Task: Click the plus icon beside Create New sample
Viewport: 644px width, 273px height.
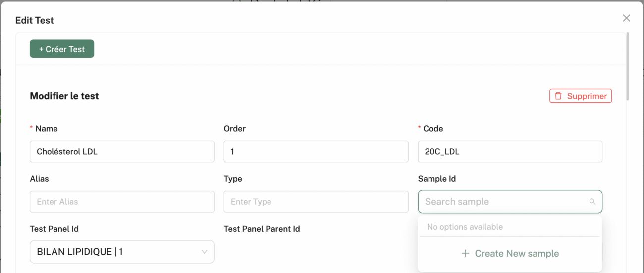Action: click(x=465, y=253)
